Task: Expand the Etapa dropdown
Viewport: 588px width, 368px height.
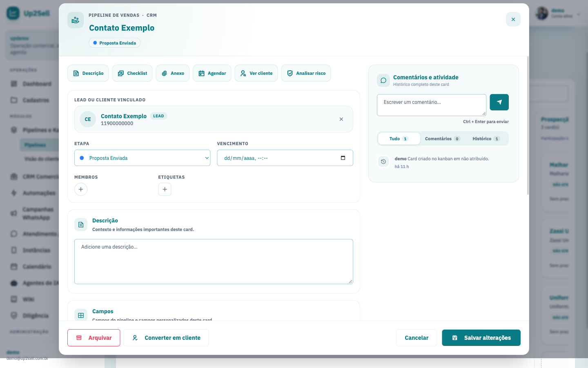Action: (142, 158)
